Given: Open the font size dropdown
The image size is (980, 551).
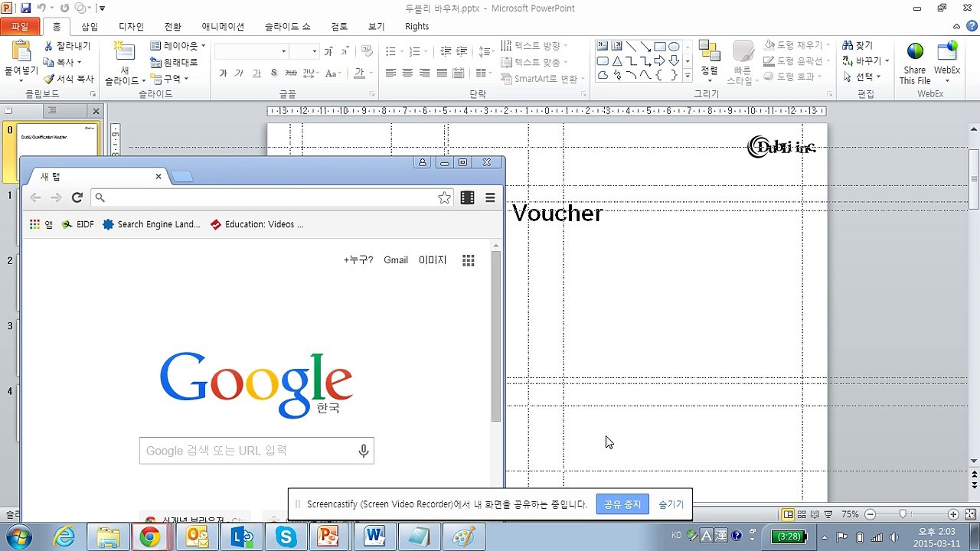Looking at the screenshot, I should point(314,51).
